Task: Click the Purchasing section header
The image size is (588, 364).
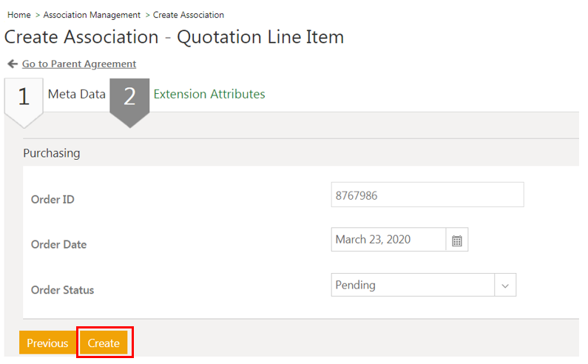Action: pos(52,154)
